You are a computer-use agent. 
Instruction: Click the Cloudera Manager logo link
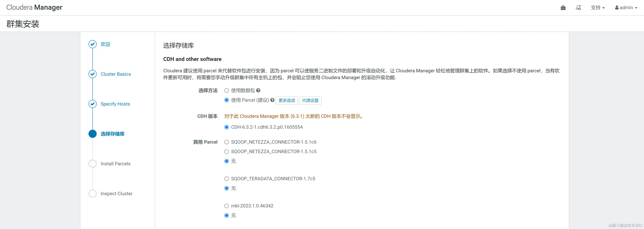click(34, 7)
